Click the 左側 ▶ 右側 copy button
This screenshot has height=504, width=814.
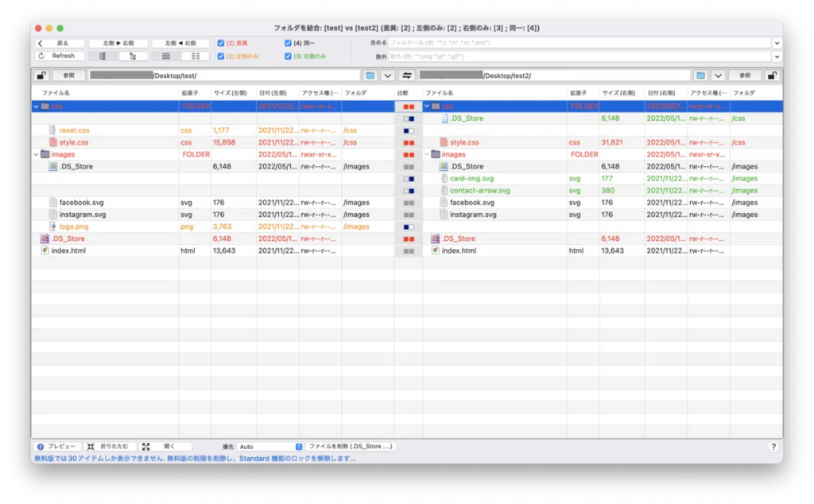(x=118, y=43)
